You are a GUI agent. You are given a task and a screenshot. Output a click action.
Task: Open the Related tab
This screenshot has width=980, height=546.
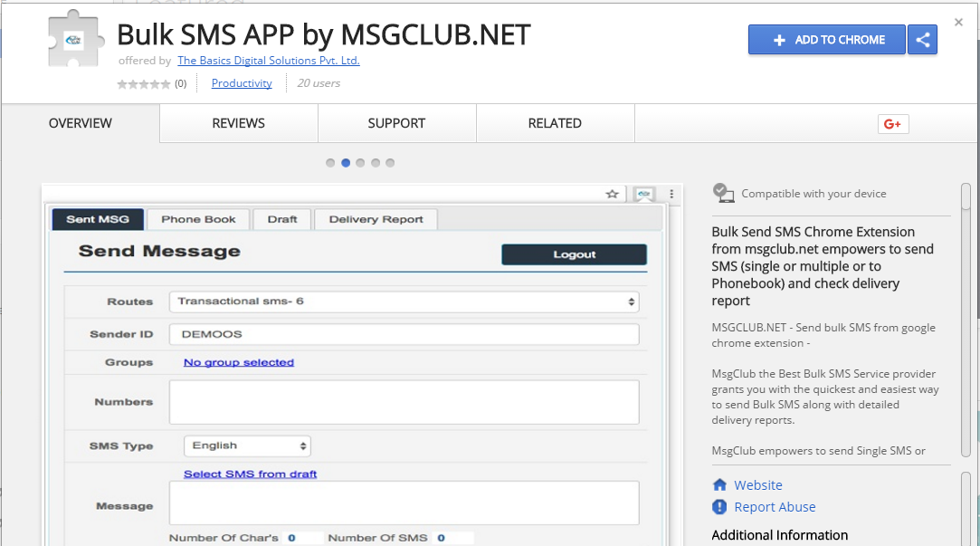pos(555,123)
